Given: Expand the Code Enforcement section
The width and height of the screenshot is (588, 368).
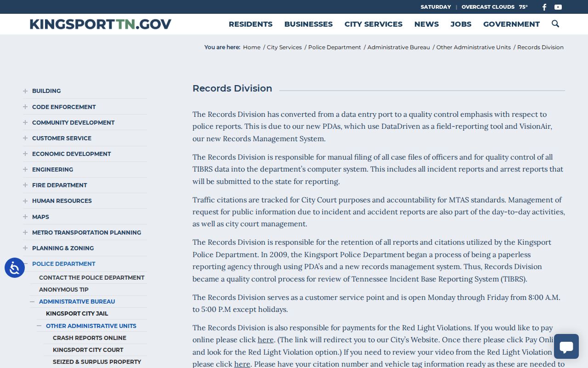Looking at the screenshot, I should point(25,107).
